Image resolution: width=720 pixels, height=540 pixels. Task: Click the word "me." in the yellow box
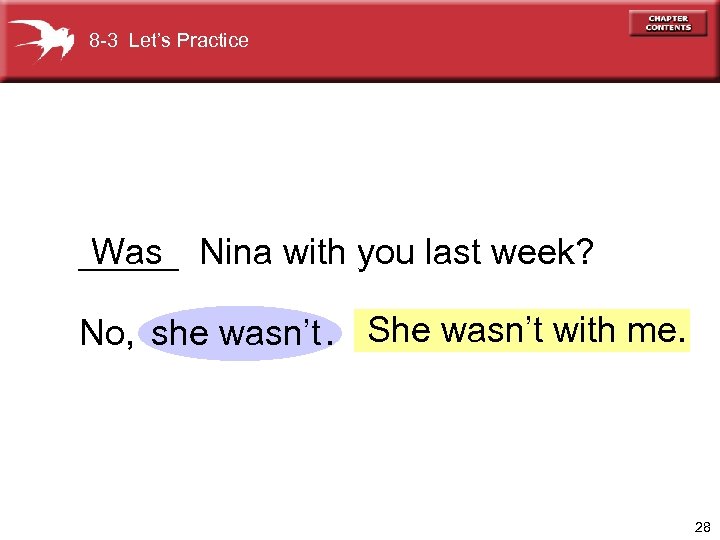(x=659, y=330)
